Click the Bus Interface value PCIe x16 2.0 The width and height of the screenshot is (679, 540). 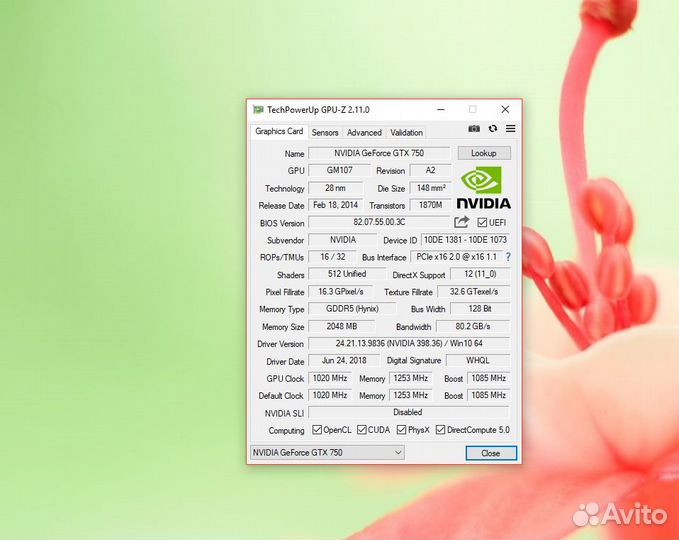[456, 257]
